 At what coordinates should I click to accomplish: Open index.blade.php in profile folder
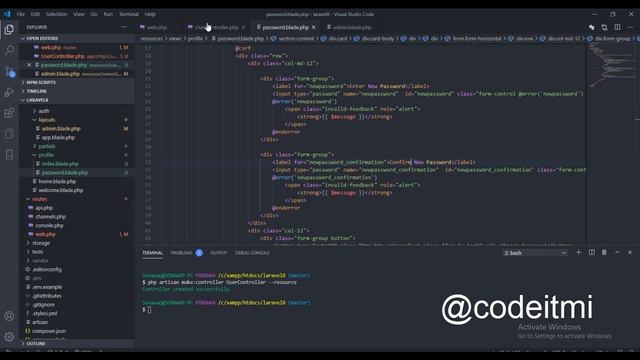[x=60, y=164]
